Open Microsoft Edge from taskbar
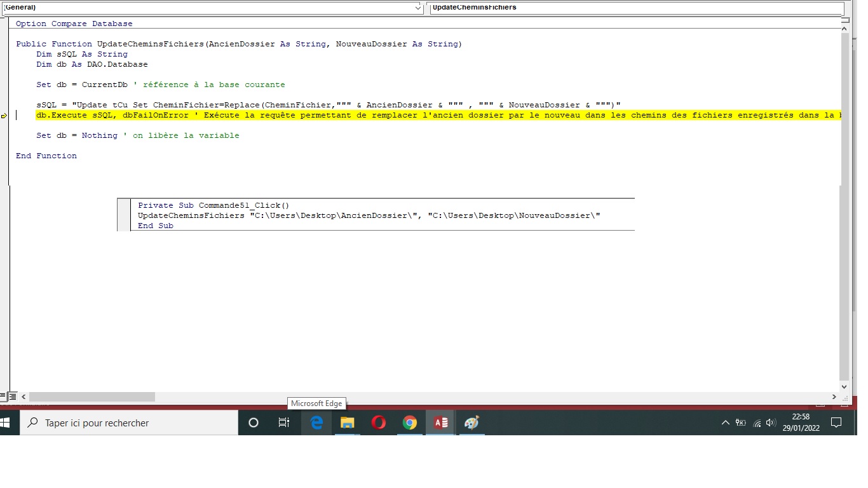The image size is (868, 488). 316,423
